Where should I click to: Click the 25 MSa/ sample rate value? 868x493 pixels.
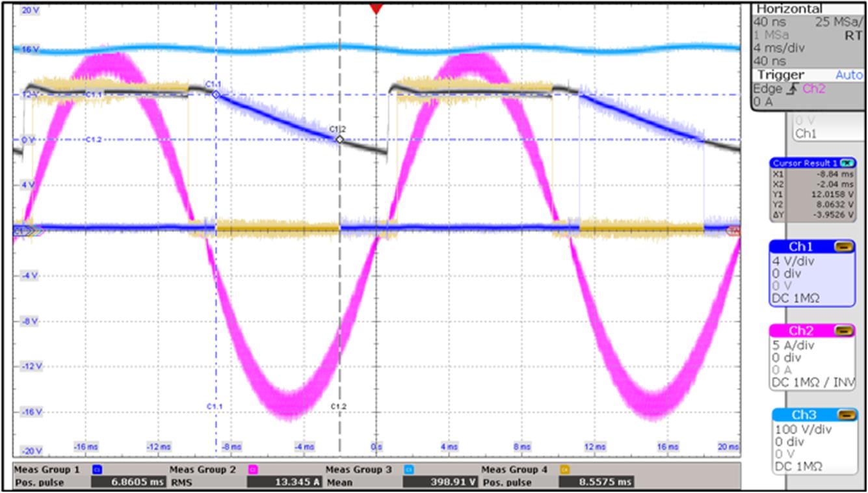click(839, 22)
